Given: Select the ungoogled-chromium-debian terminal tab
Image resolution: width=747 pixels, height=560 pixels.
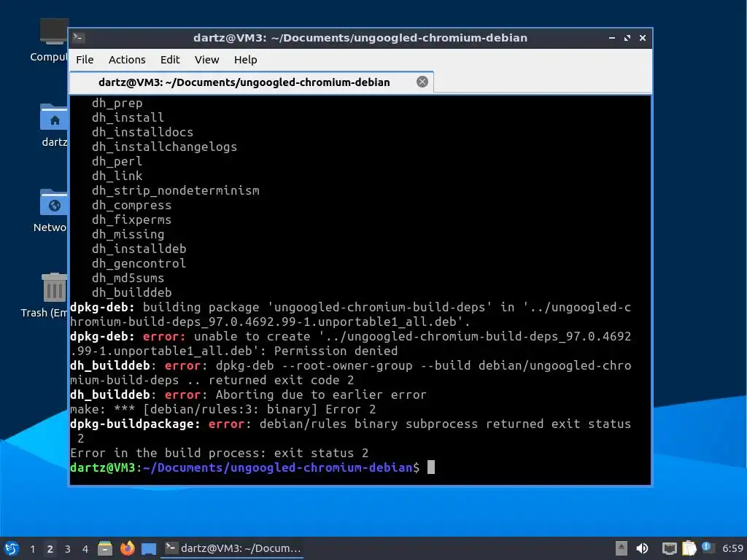Looking at the screenshot, I should pyautogui.click(x=251, y=82).
